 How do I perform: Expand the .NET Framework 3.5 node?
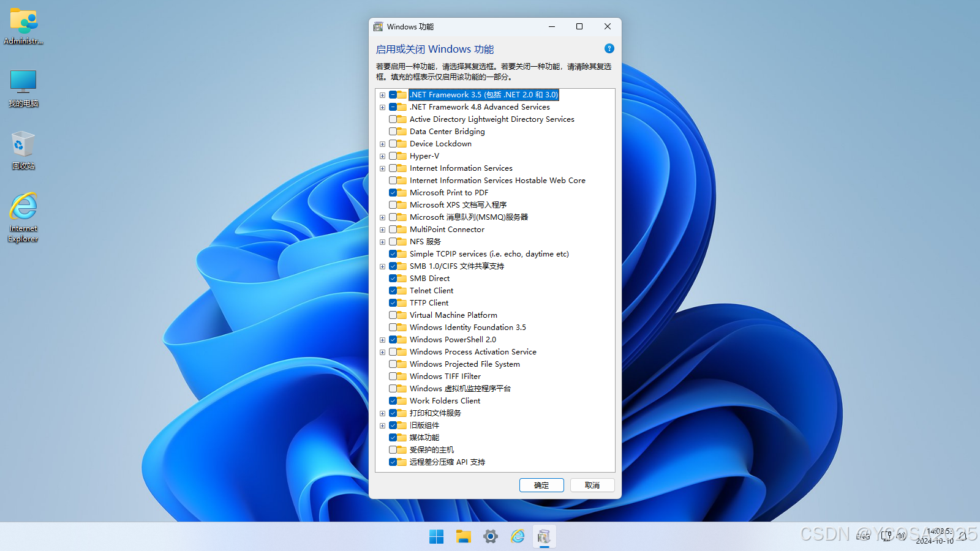(x=382, y=95)
